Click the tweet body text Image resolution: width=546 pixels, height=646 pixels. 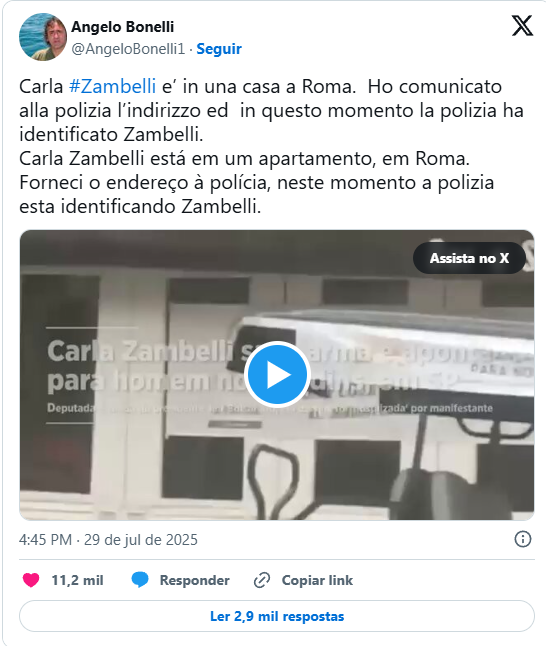tap(271, 146)
